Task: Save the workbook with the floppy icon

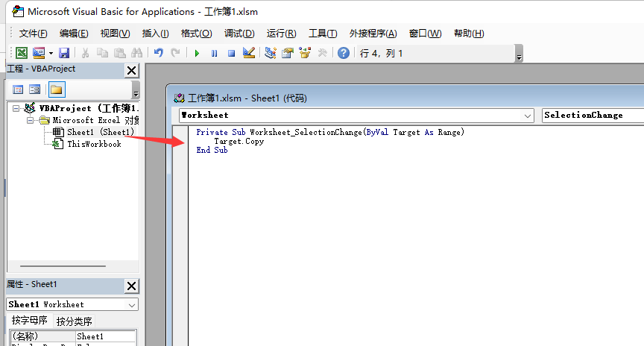Action: 64,53
